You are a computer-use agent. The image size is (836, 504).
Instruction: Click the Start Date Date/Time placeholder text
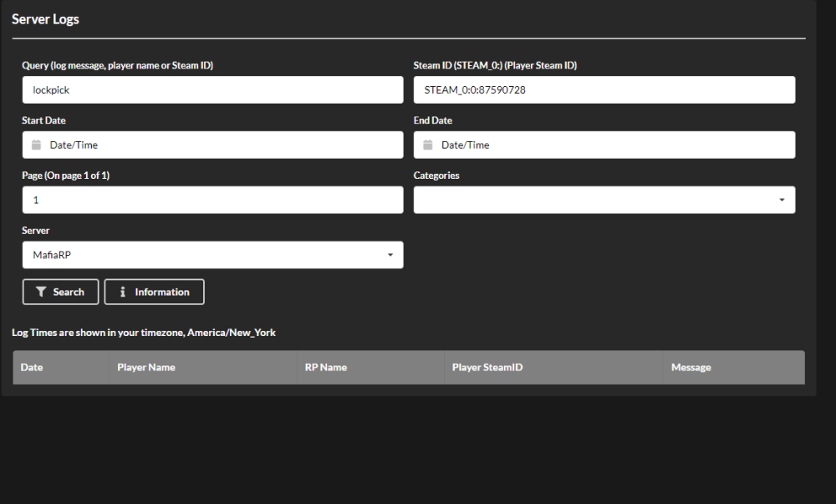pyautogui.click(x=74, y=145)
